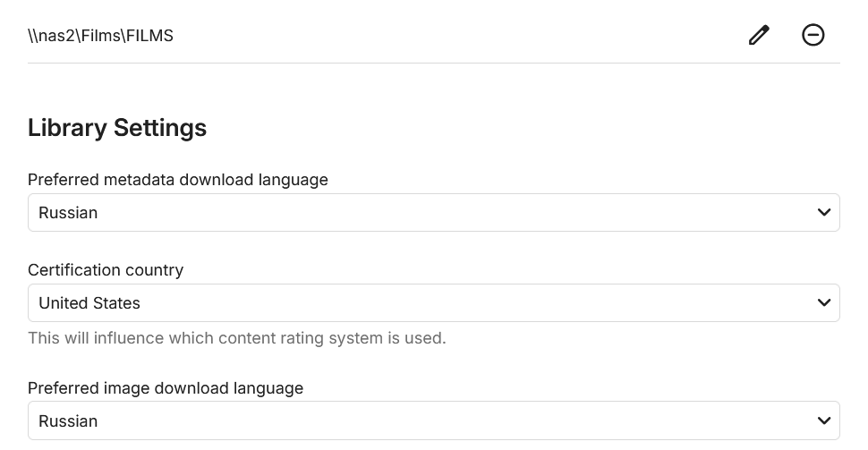Click the word FILMS in folder path
868x450 pixels.
coord(150,36)
